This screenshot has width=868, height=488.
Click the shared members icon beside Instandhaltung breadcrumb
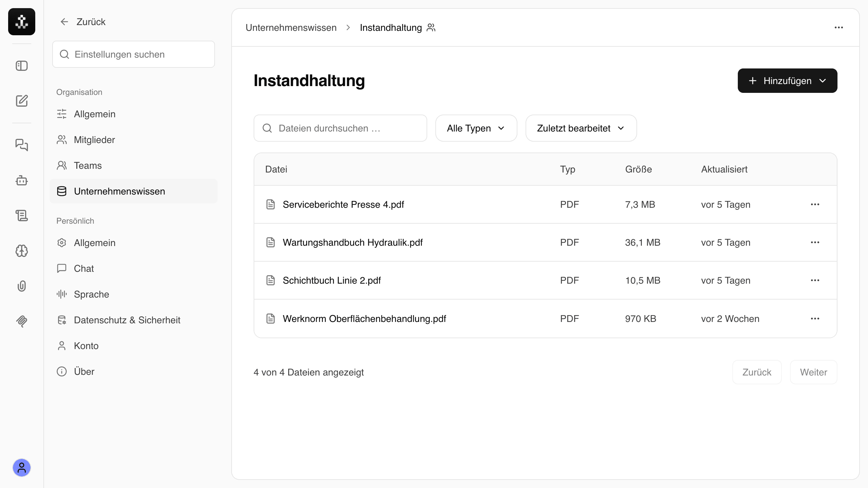pos(431,27)
